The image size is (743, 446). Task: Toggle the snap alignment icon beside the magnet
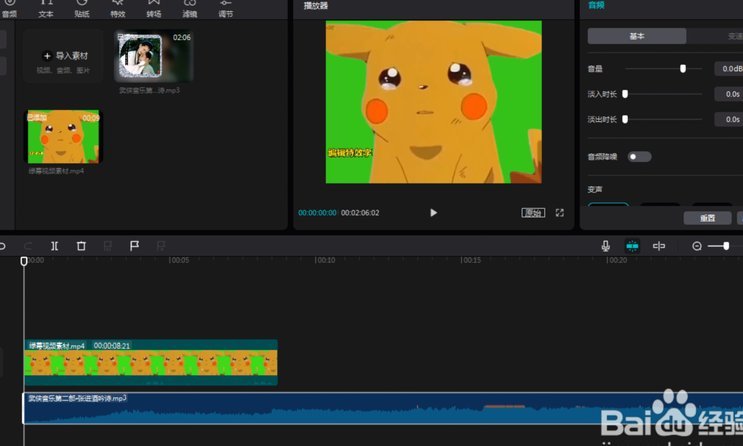pos(659,246)
